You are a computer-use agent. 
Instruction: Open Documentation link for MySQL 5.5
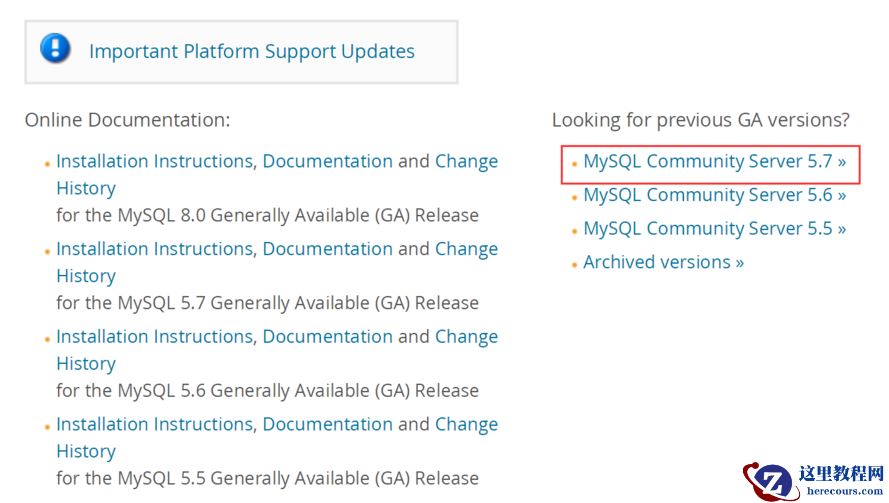(327, 425)
